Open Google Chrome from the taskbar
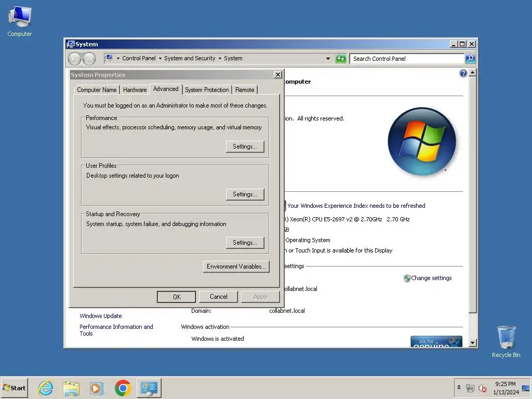 tap(123, 388)
